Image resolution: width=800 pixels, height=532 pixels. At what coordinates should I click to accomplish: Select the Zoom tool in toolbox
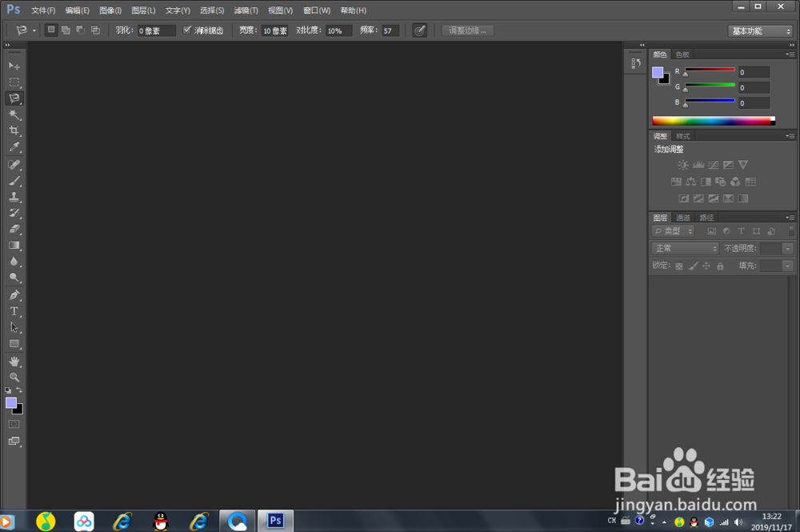(14, 378)
